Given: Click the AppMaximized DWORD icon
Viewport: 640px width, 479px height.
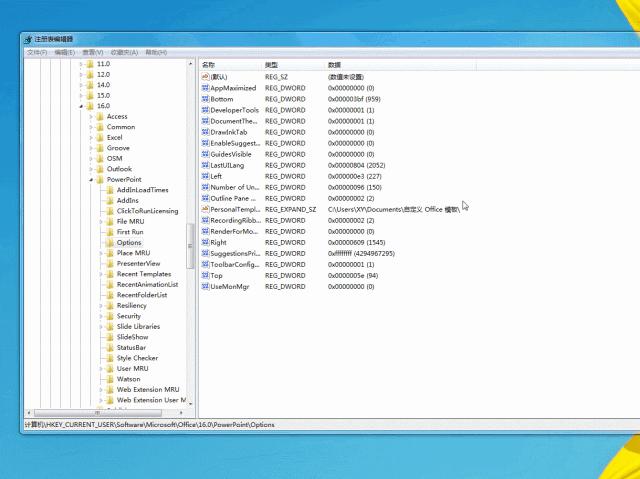Looking at the screenshot, I should [205, 88].
